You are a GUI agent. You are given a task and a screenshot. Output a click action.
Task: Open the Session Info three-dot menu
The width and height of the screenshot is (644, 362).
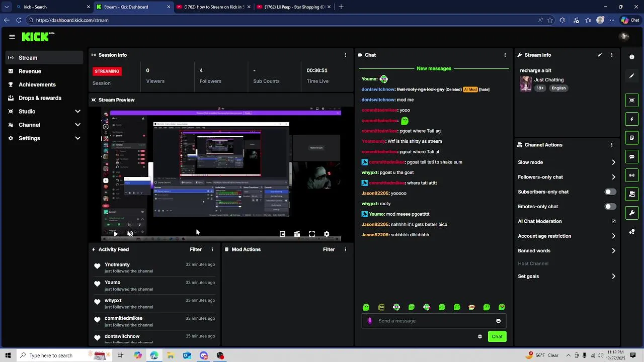coord(345,55)
